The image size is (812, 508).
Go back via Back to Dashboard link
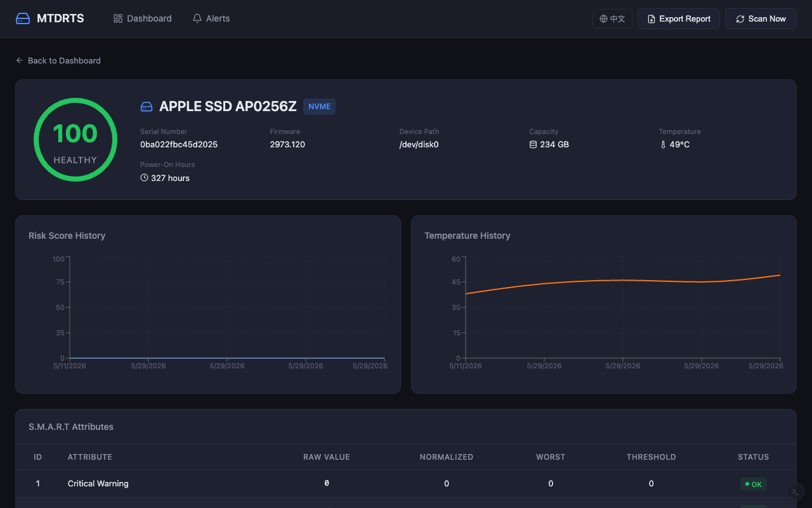58,60
